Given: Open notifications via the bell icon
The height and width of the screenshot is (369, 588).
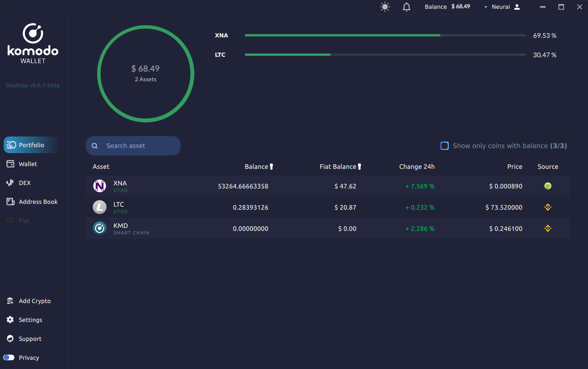Looking at the screenshot, I should (406, 6).
